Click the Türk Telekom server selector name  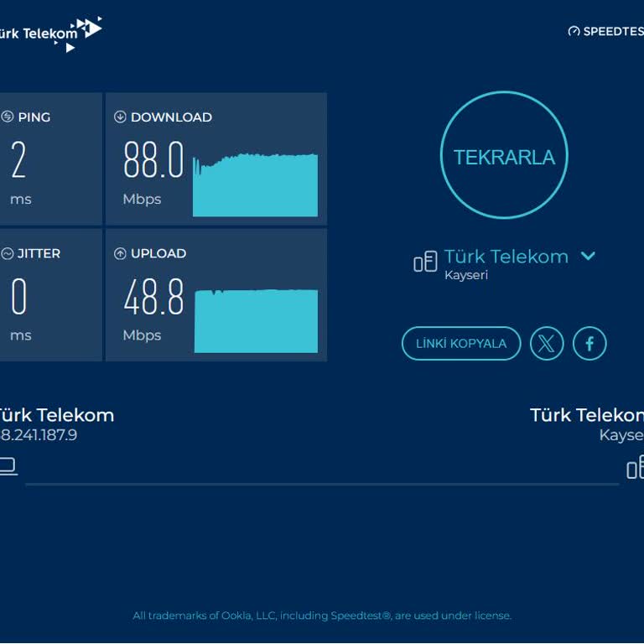506,257
